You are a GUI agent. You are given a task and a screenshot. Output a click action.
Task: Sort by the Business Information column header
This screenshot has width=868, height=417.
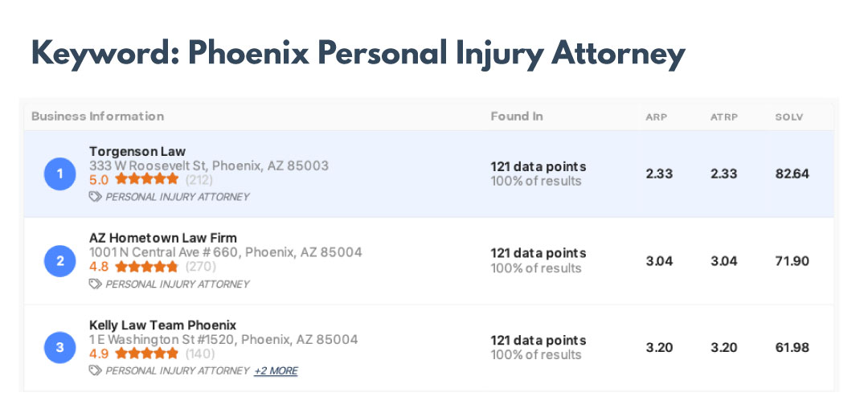[x=97, y=117]
